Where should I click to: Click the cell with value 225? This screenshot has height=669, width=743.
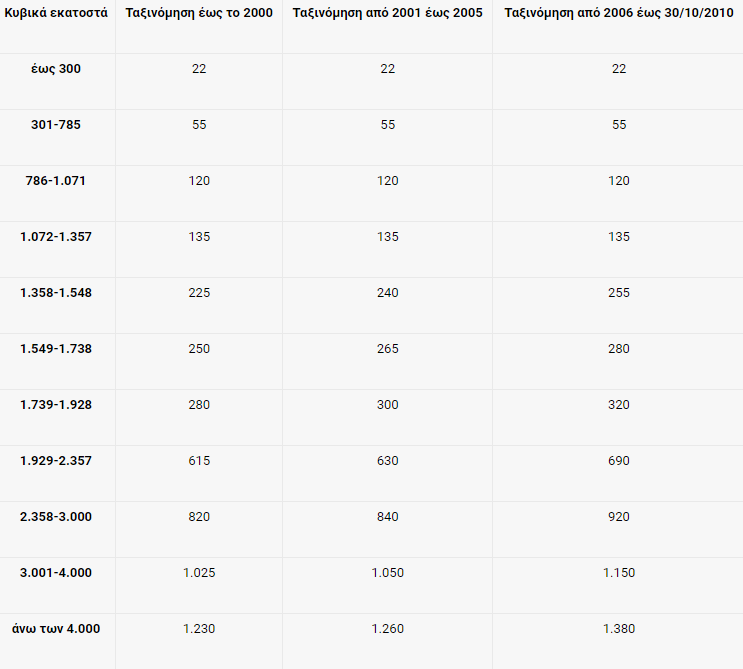[x=199, y=293]
